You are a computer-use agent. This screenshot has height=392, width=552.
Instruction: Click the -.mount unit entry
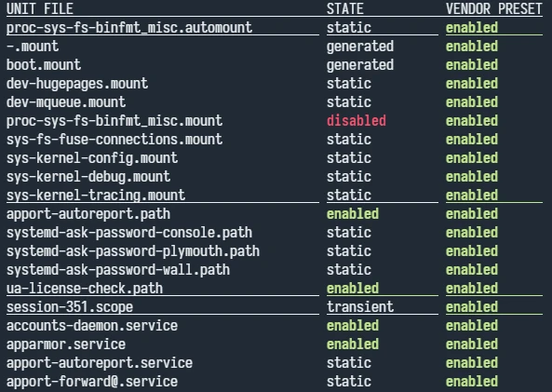coord(33,47)
